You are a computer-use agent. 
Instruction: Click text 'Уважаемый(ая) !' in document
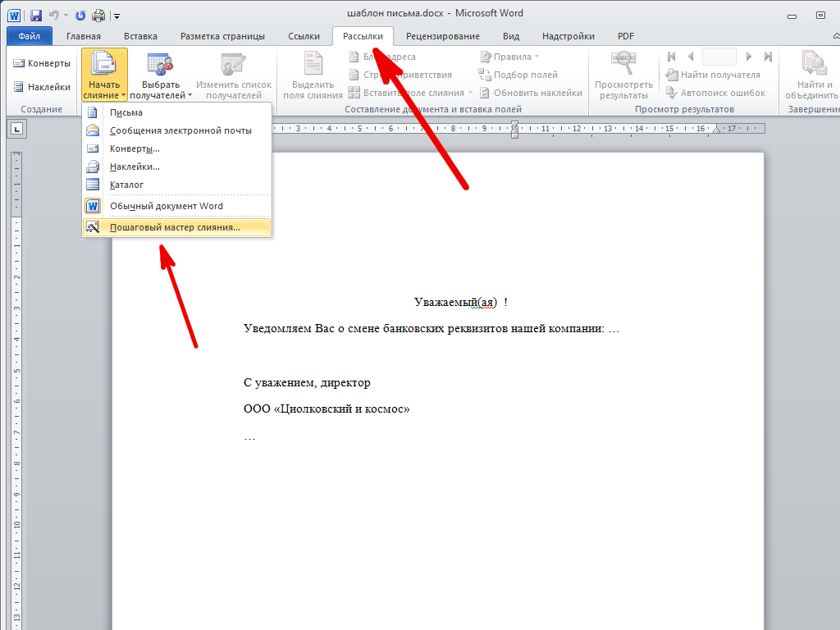(461, 302)
